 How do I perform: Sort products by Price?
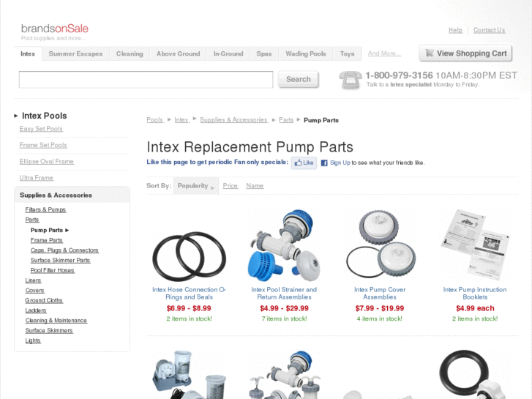[x=230, y=186]
